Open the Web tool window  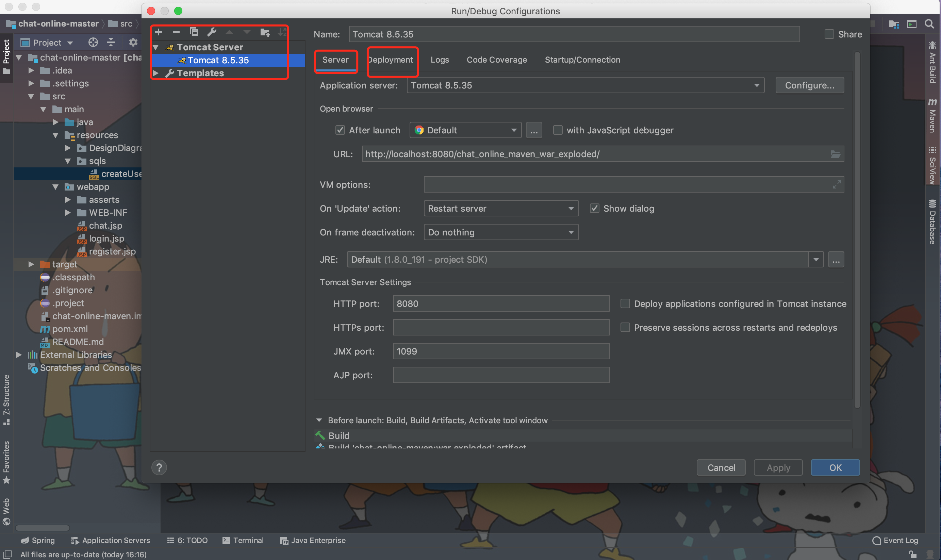(6, 512)
